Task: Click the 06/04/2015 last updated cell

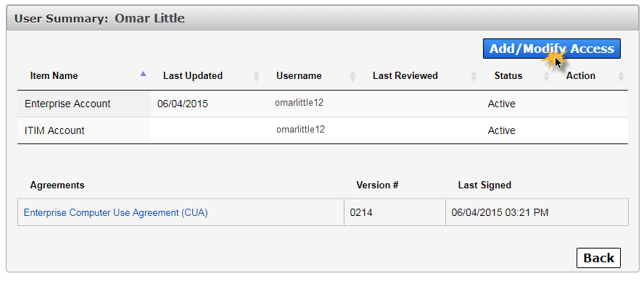Action: tap(182, 104)
